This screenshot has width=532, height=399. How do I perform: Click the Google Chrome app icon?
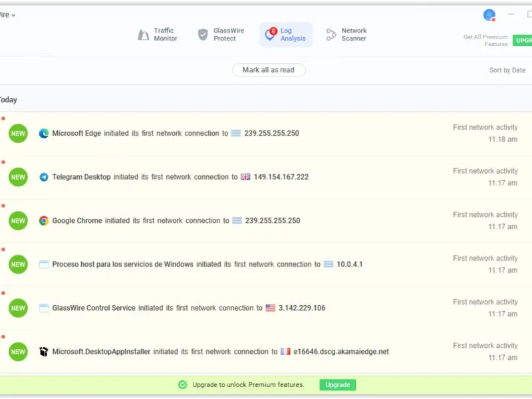(44, 221)
